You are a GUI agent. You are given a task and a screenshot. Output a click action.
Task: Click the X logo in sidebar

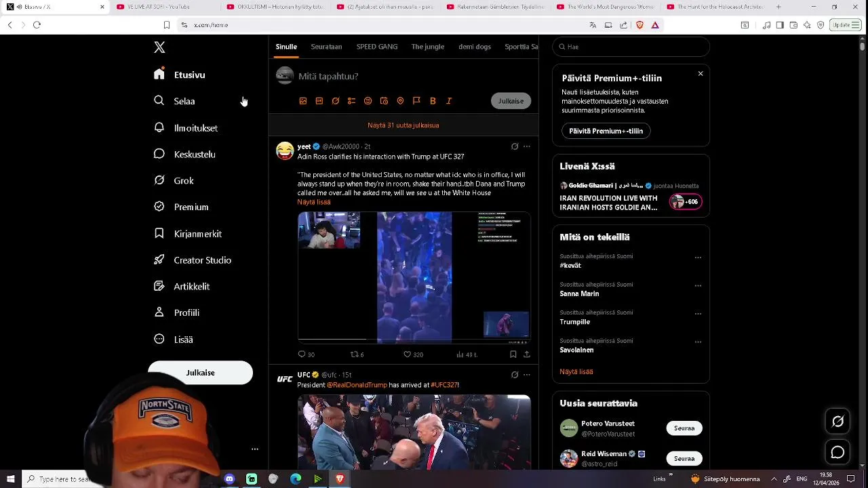(159, 47)
